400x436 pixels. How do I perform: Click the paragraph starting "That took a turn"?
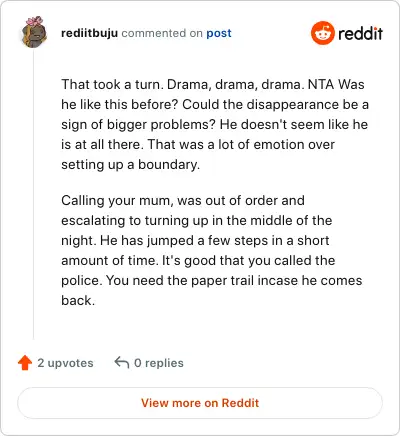click(x=215, y=124)
